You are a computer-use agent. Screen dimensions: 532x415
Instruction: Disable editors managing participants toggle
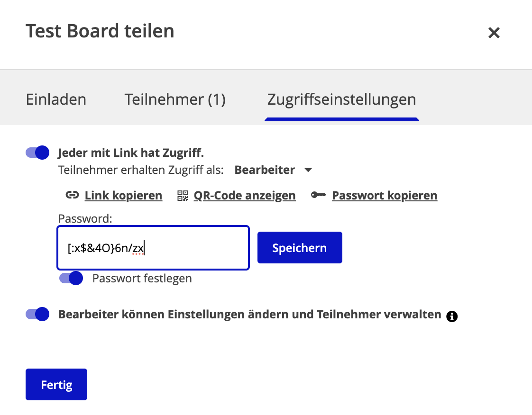point(37,314)
